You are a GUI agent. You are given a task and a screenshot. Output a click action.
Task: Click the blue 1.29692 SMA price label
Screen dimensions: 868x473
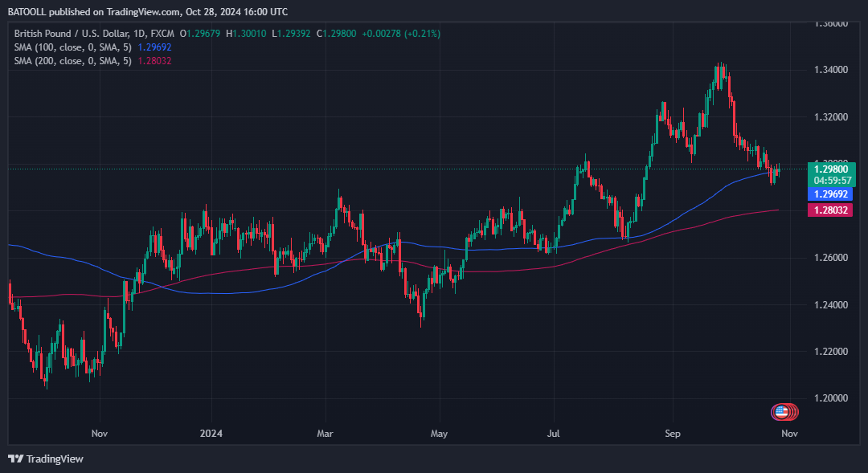[x=830, y=194]
